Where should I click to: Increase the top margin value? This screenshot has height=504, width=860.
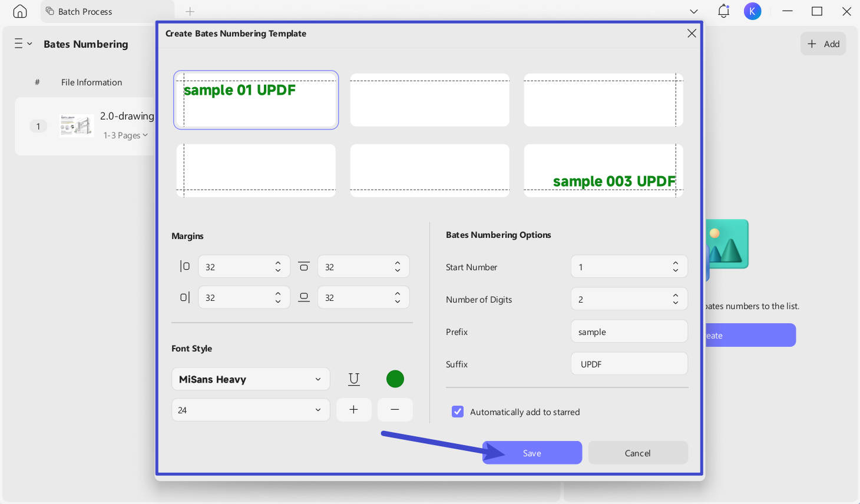(398, 263)
